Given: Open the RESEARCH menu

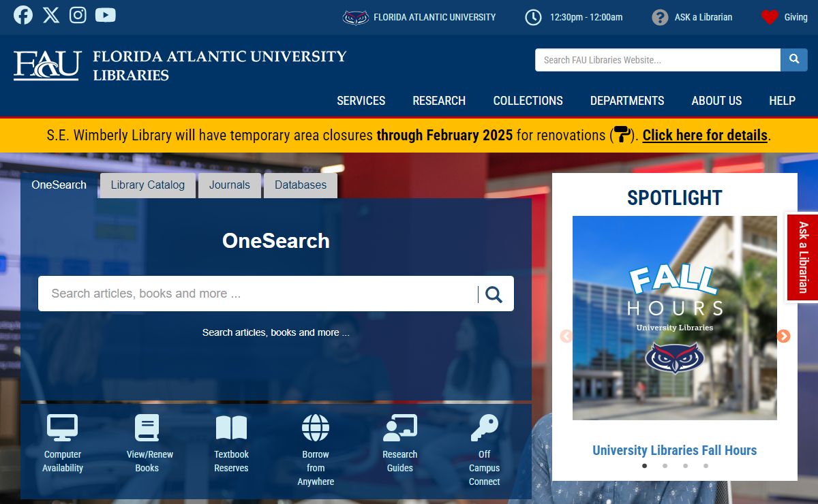Looking at the screenshot, I should 439,101.
